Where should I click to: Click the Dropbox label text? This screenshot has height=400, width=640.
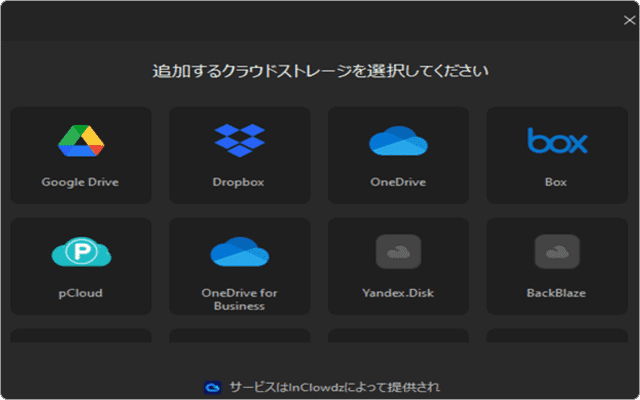(x=238, y=182)
